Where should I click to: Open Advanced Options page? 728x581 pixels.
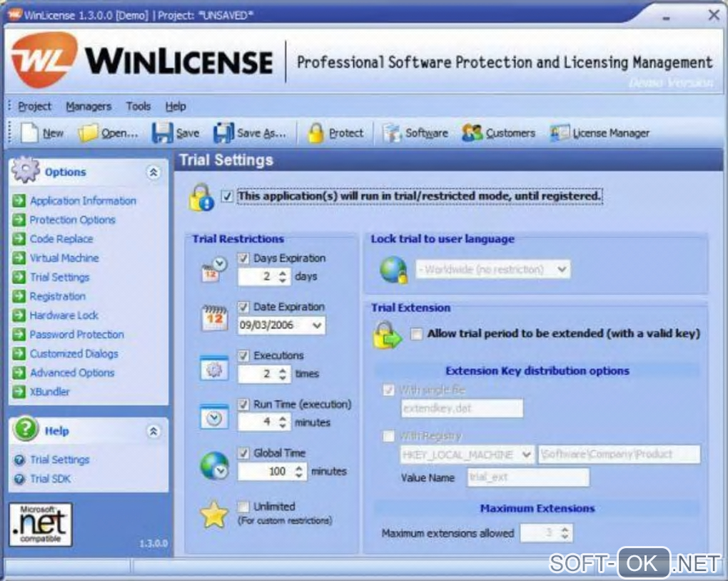tap(72, 373)
